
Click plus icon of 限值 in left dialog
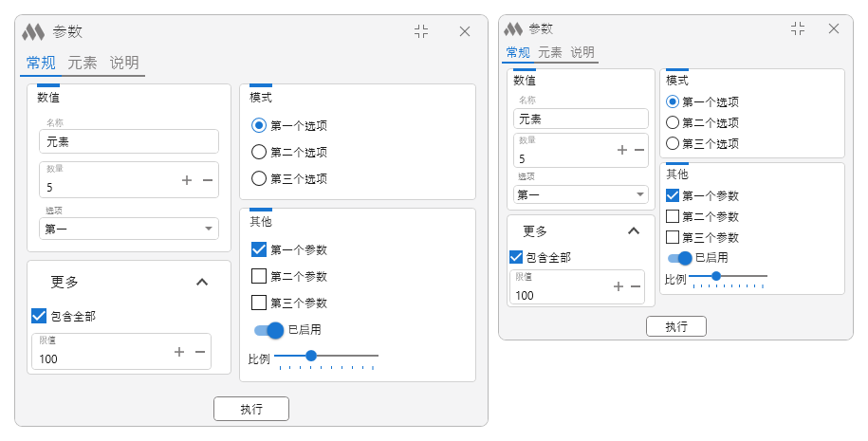(178, 351)
